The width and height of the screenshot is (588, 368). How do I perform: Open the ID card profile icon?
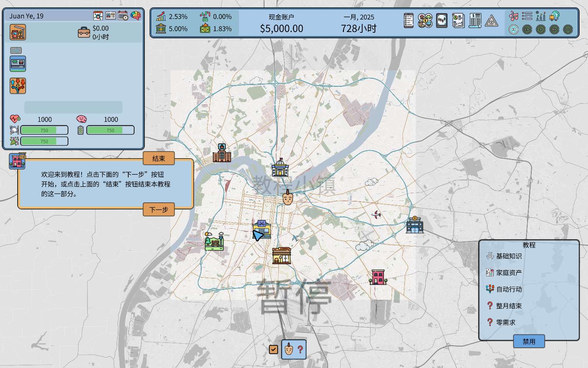coord(110,15)
